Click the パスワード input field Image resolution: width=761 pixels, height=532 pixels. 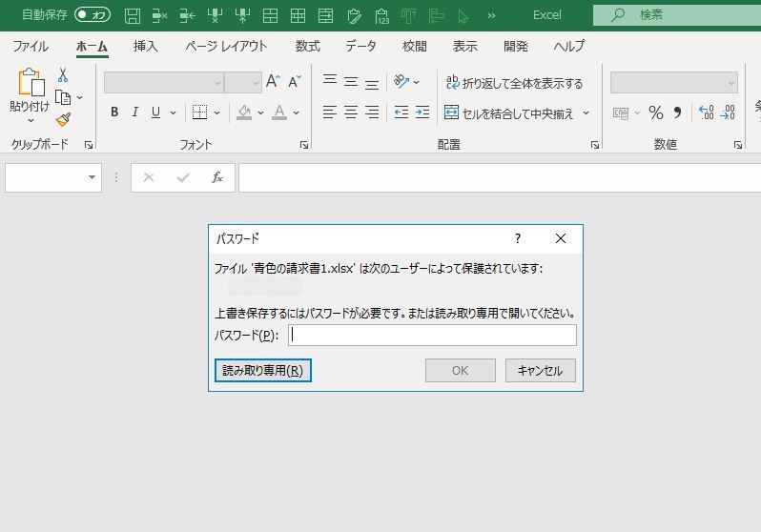(432, 335)
